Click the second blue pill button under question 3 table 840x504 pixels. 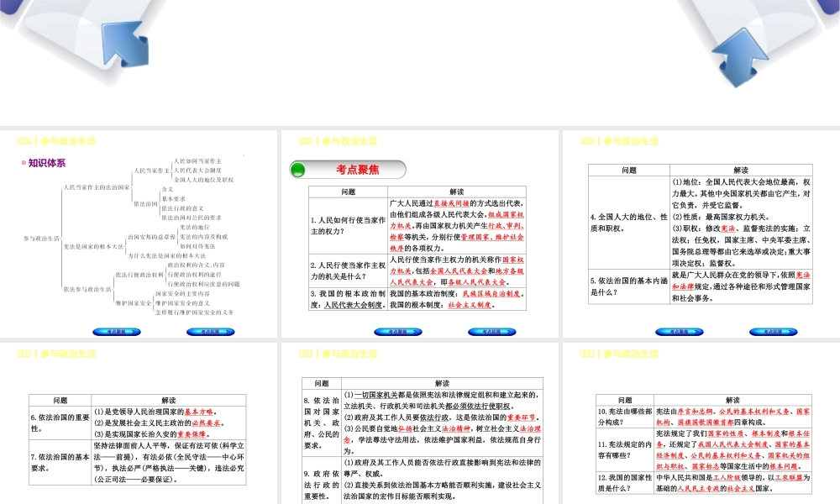pyautogui.click(x=491, y=332)
